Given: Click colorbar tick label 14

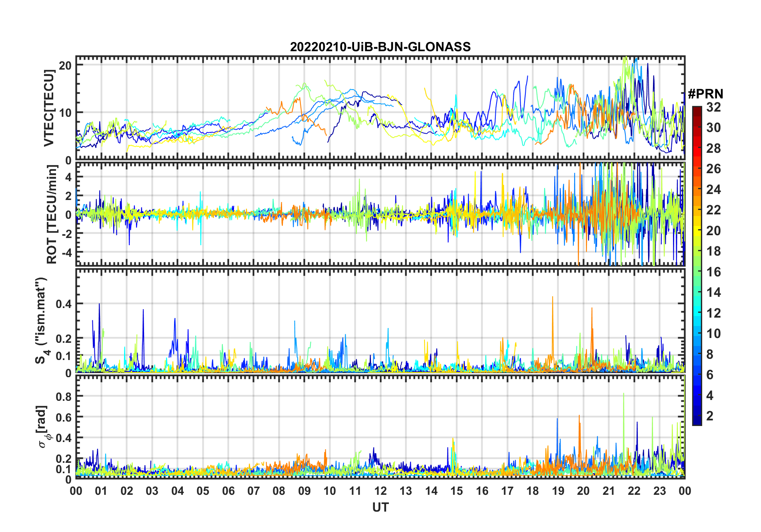Looking at the screenshot, I should (x=713, y=292).
